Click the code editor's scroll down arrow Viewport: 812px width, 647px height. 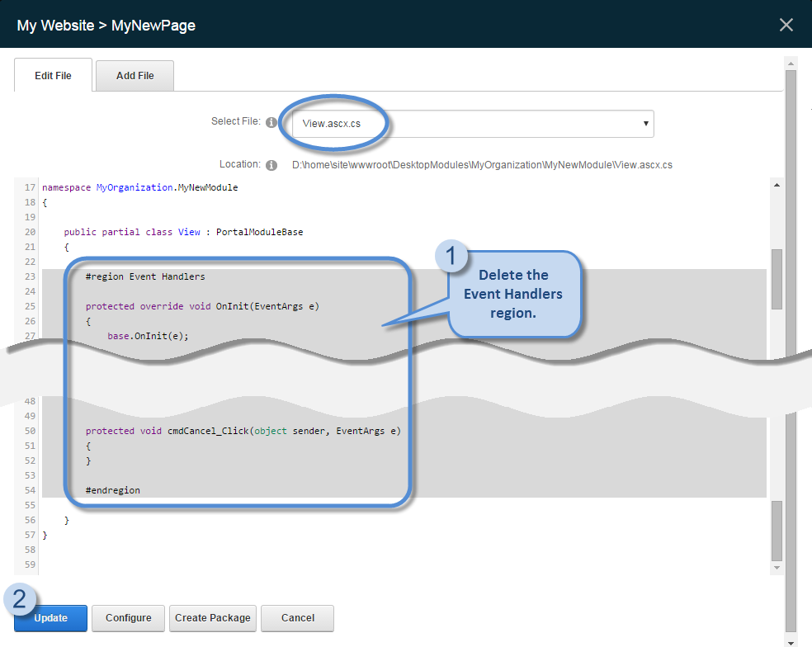pos(777,568)
